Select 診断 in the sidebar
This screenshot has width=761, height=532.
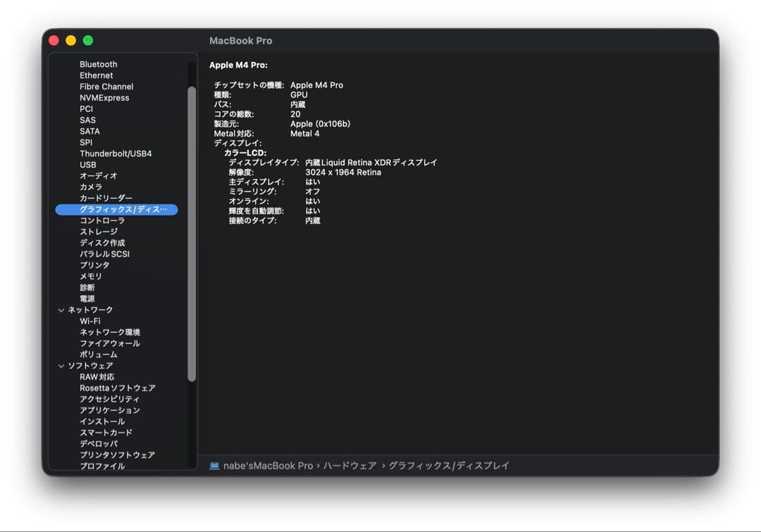pos(87,287)
